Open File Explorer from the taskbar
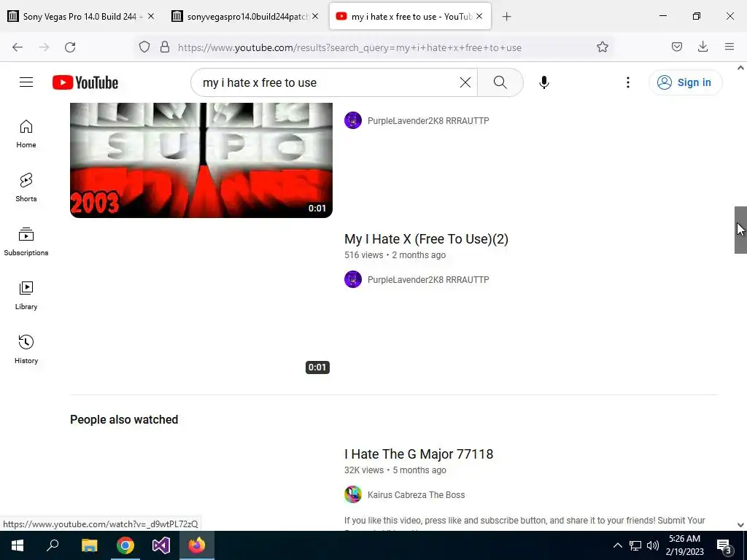This screenshot has width=747, height=560. click(x=89, y=545)
